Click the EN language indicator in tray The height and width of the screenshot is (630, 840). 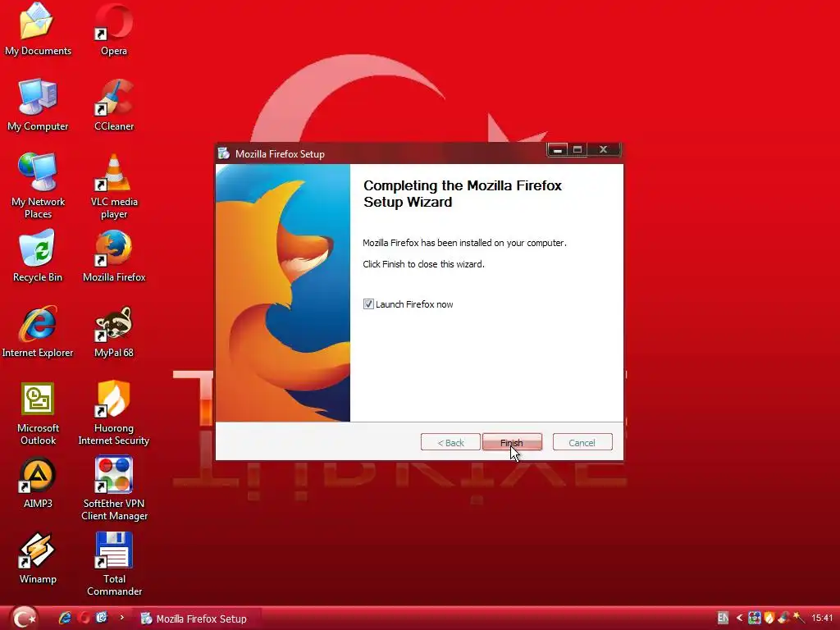(723, 619)
